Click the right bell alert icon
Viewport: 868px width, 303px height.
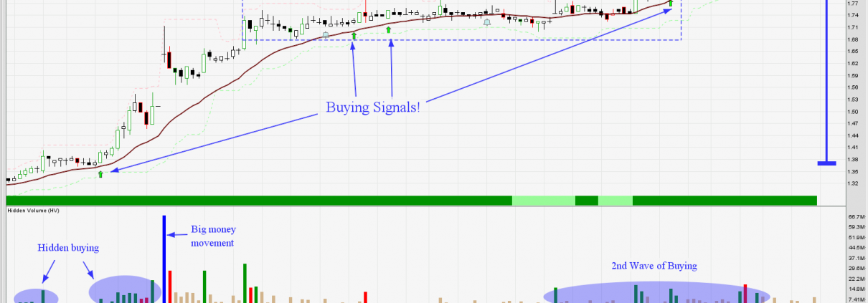coord(487,23)
